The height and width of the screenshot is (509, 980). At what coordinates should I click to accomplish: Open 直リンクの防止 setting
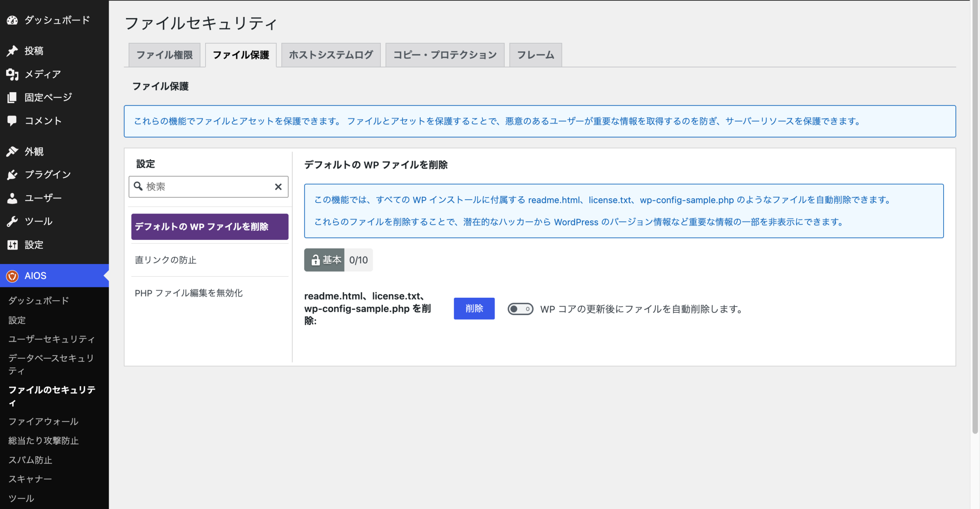tap(210, 260)
